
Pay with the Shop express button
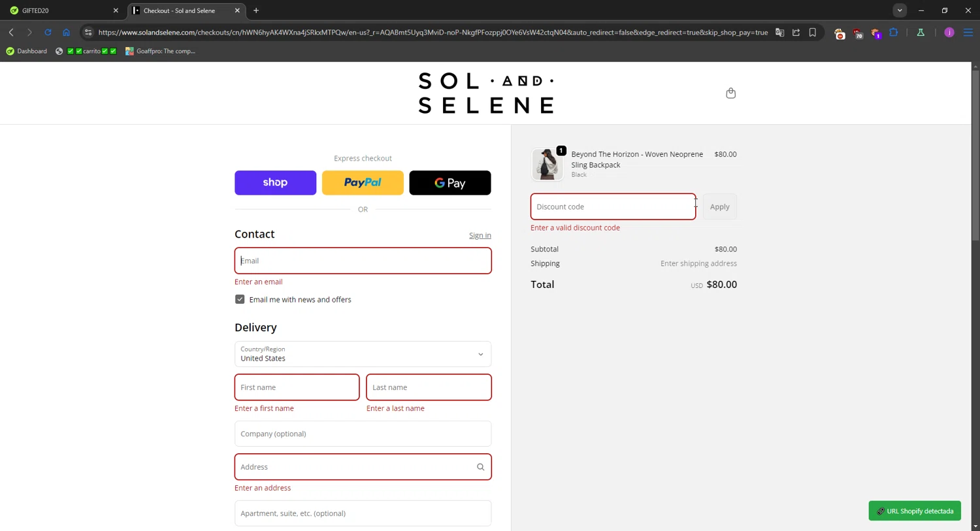(275, 183)
